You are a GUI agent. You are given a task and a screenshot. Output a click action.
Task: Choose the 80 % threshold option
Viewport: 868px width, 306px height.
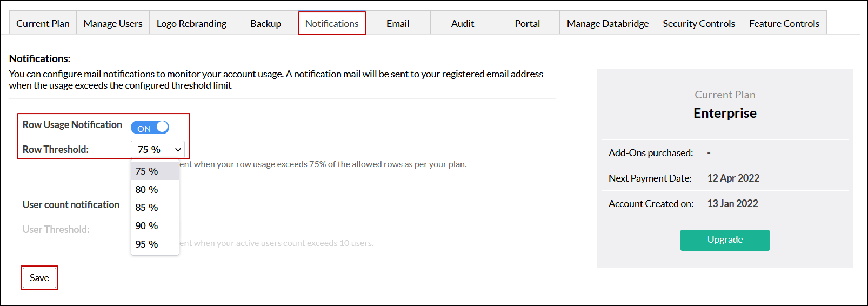[147, 190]
